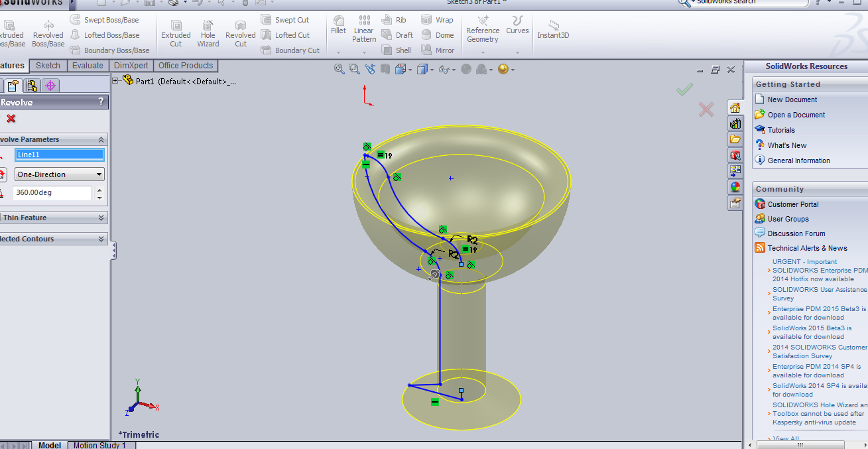Select the Linear Pattern tool
Viewport: 868px width, 449px height.
363,31
